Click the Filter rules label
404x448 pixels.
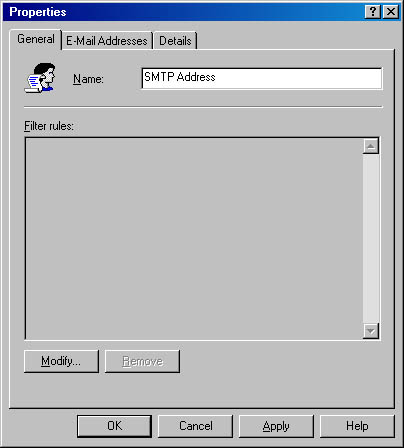(x=49, y=126)
